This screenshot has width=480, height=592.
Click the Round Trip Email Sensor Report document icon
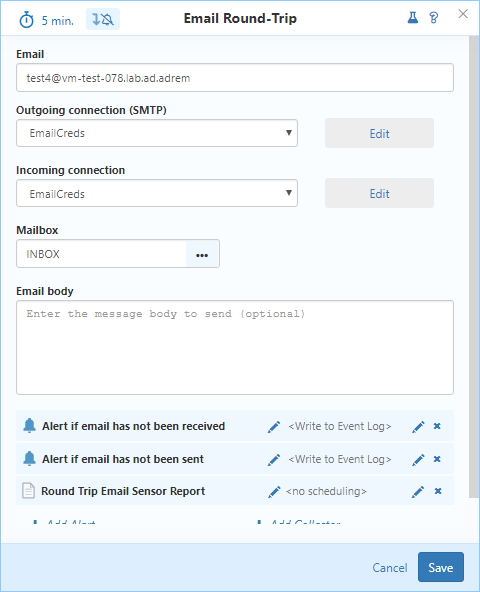[x=28, y=491]
